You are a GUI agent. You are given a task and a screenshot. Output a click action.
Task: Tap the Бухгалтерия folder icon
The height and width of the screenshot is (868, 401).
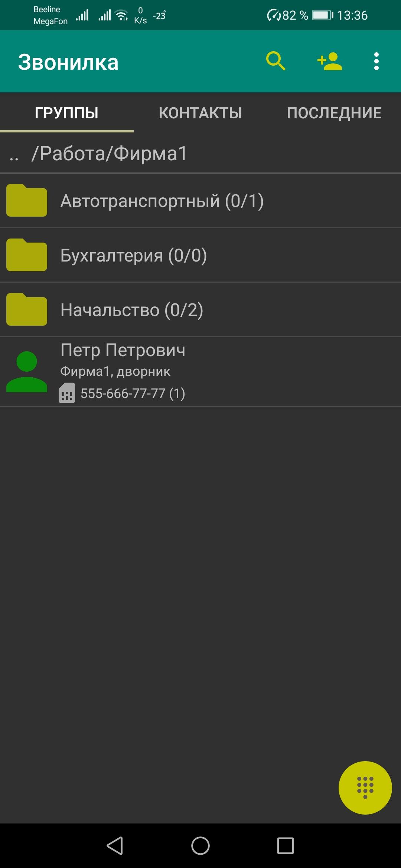coord(27,255)
